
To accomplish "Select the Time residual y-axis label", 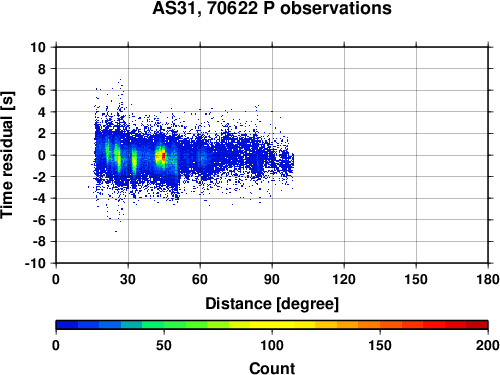I will [7, 155].
